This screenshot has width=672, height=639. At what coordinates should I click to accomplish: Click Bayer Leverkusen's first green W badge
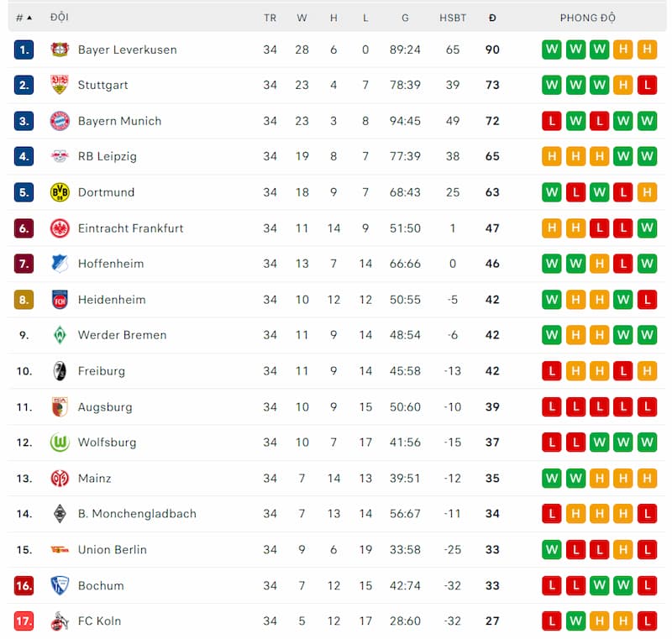click(x=552, y=50)
